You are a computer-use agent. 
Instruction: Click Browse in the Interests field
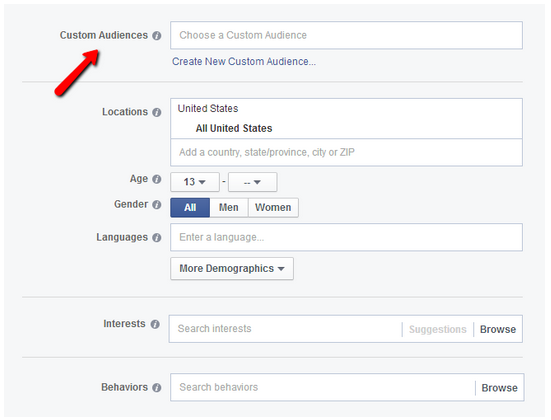pos(498,329)
